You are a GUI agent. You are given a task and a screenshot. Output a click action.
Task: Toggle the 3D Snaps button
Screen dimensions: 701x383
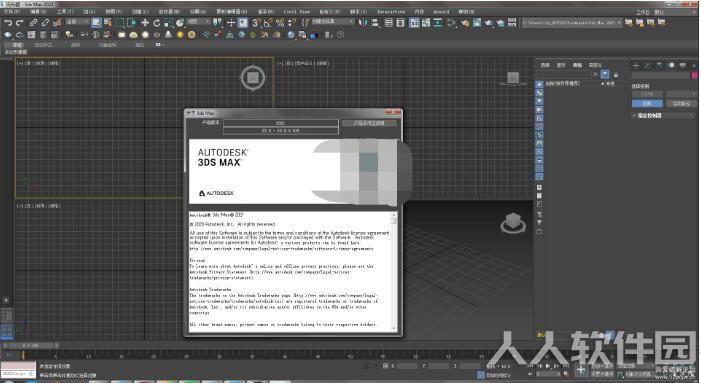[256, 23]
